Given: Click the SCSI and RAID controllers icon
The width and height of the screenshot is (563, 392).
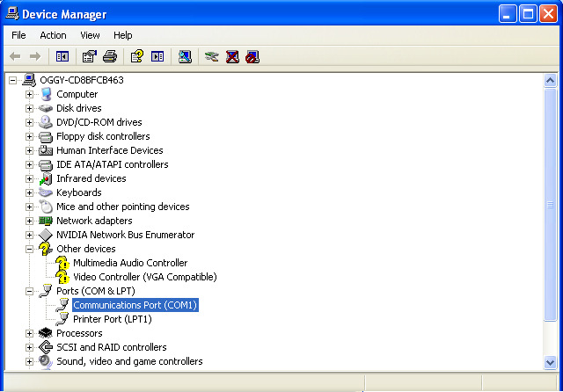Looking at the screenshot, I should click(x=46, y=347).
